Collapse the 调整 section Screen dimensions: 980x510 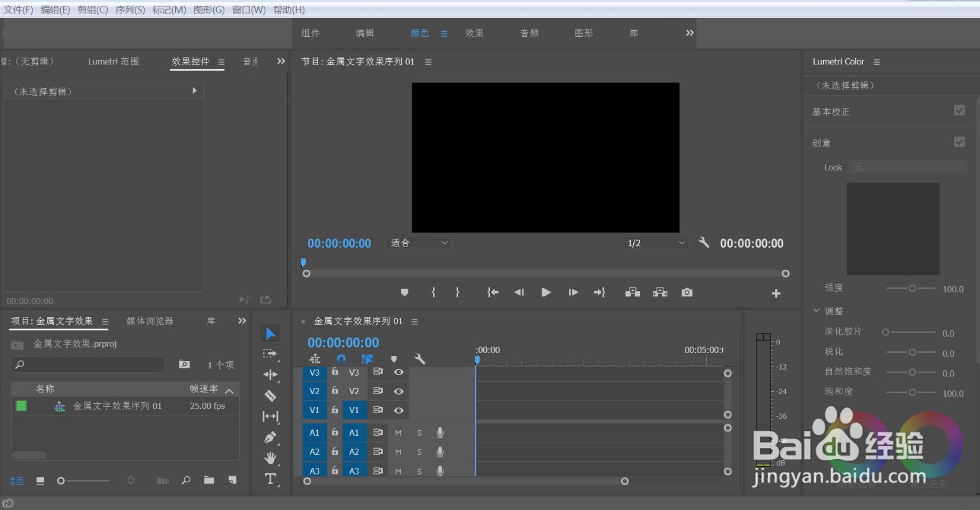(816, 311)
